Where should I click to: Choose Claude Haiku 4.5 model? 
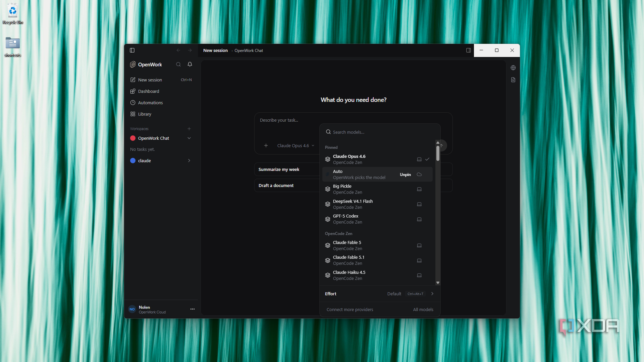(377, 275)
